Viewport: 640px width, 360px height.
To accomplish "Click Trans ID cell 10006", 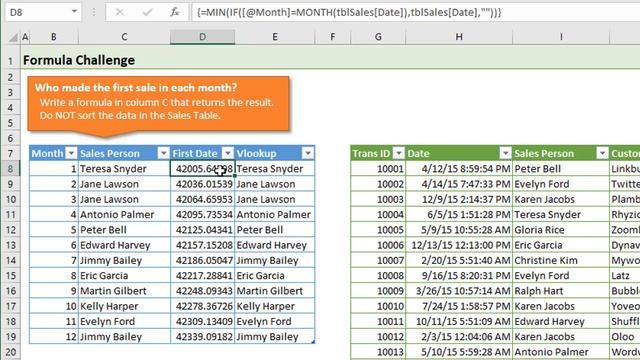I will pos(378,245).
